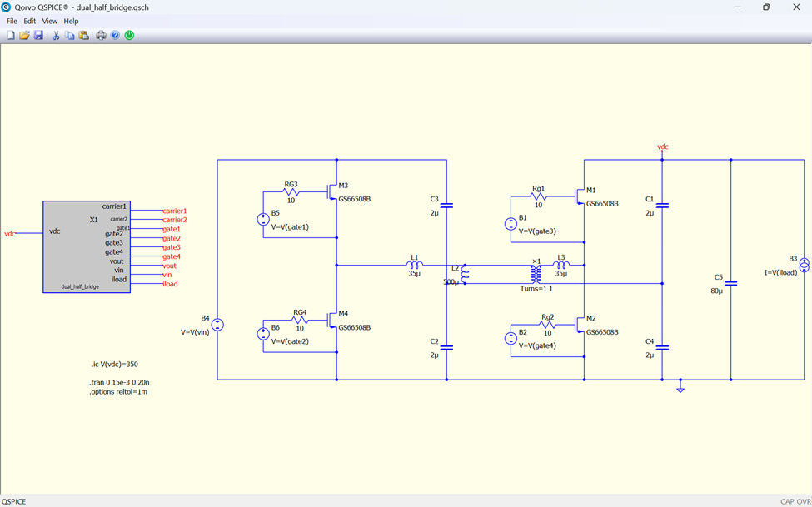
Task: Select the C5 80µ capacitor
Action: [730, 283]
